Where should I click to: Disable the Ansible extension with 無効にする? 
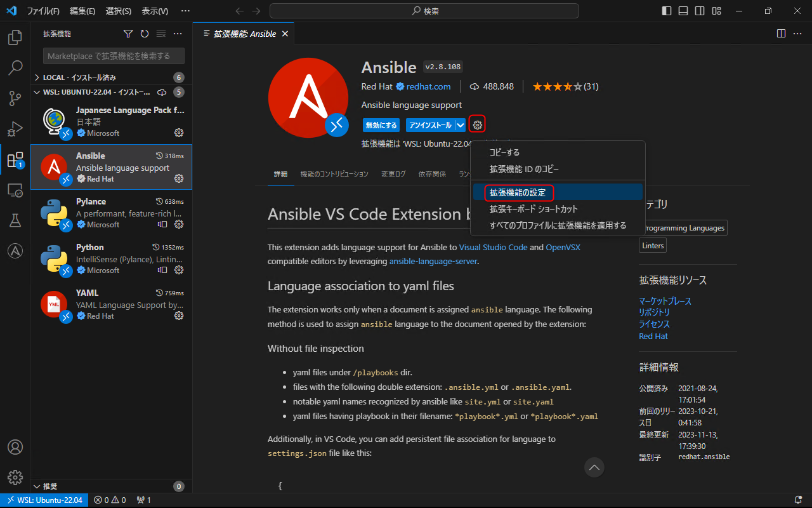pos(381,124)
